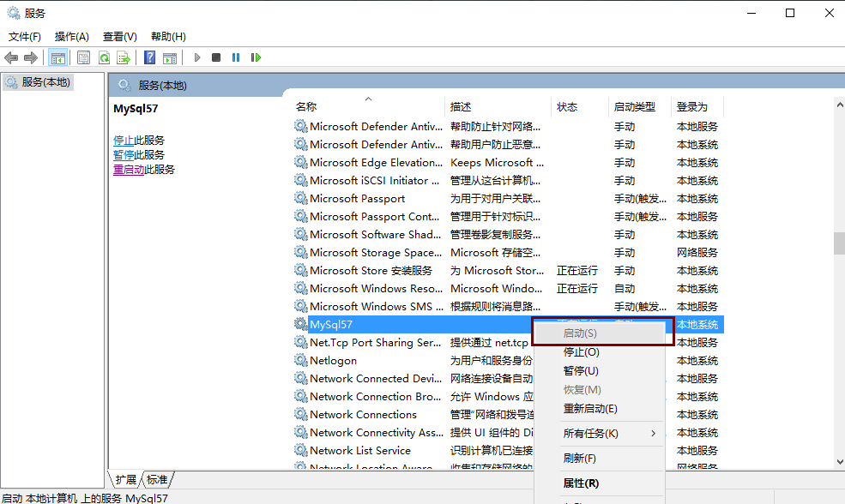The height and width of the screenshot is (504, 845).
Task: Select the Microsoft Passport Cont... service row
Action: pos(508,217)
